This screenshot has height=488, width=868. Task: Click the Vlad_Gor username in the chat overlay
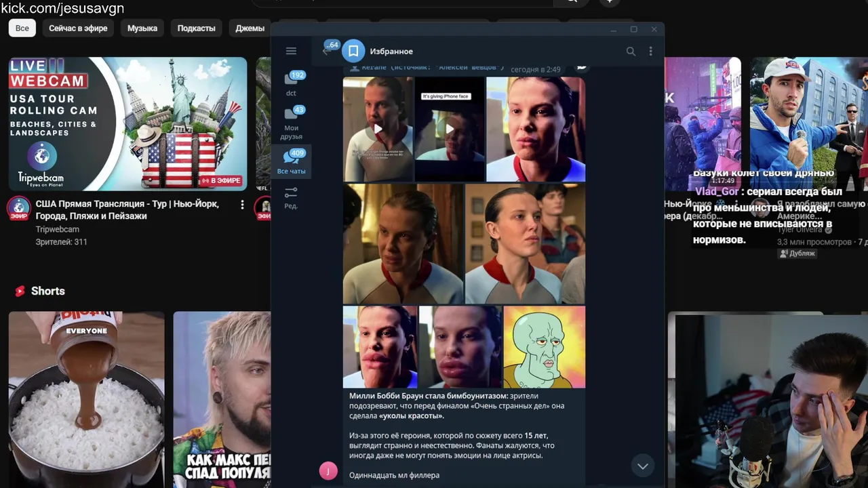(x=717, y=192)
